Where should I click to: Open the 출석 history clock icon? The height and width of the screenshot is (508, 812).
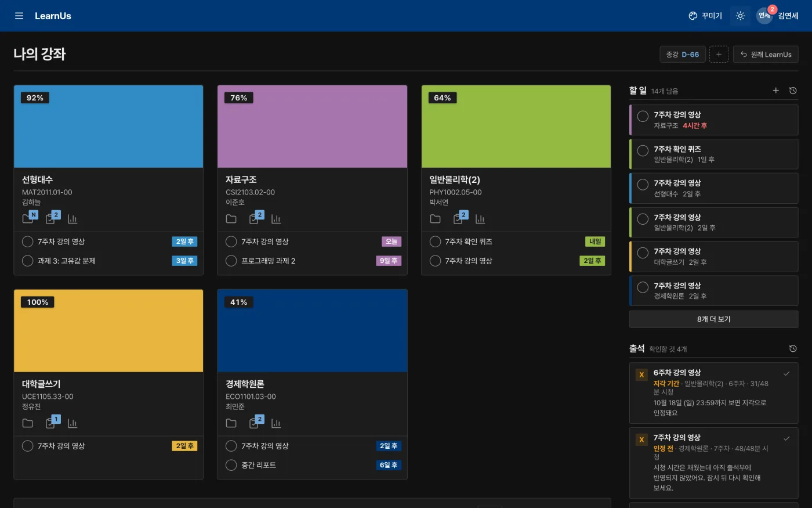pos(793,348)
